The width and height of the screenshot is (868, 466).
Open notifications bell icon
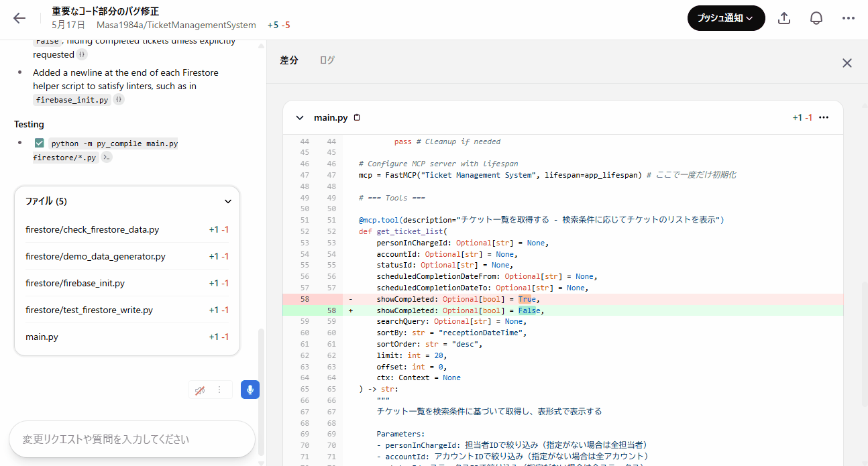coord(816,18)
